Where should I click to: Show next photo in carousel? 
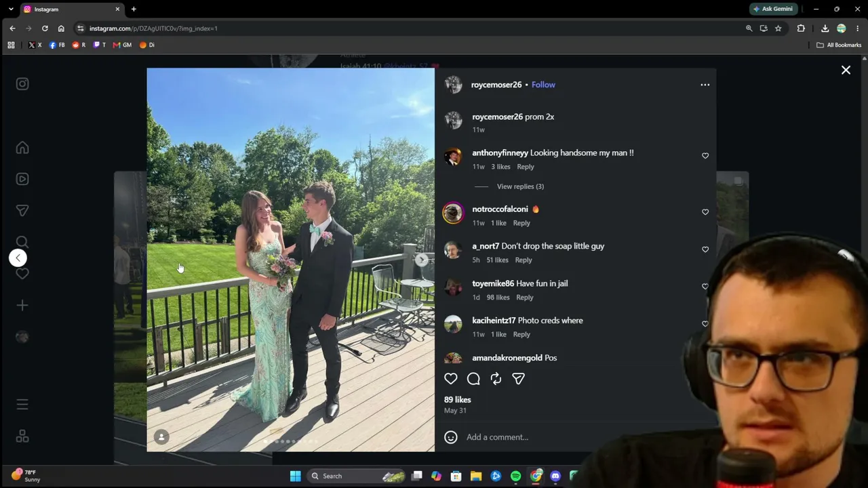tap(422, 260)
